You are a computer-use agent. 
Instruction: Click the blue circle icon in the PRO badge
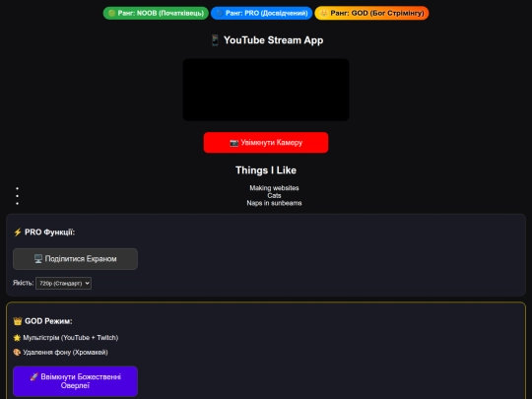pos(220,13)
